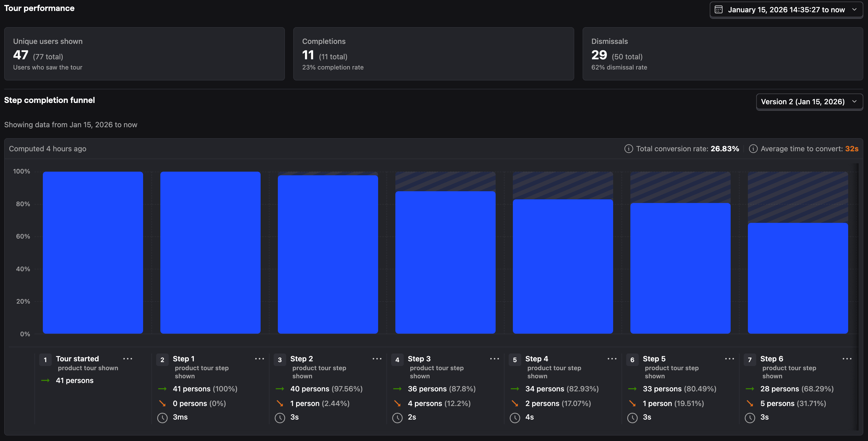Open the ellipsis menu on Step 4
The height and width of the screenshot is (441, 868).
pos(612,359)
